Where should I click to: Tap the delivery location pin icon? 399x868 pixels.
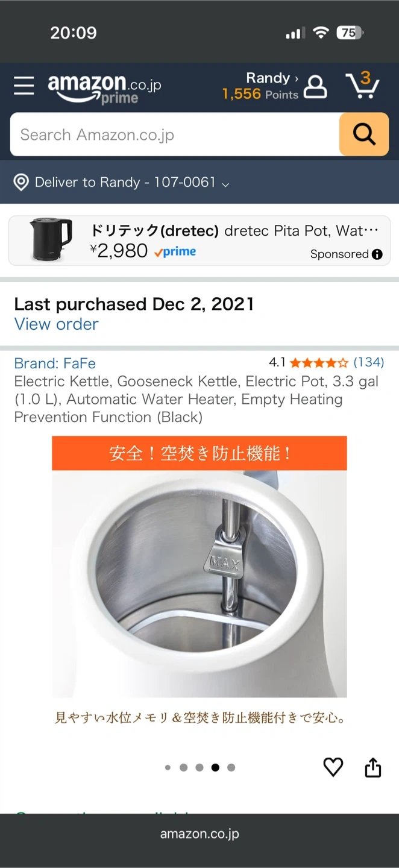21,182
